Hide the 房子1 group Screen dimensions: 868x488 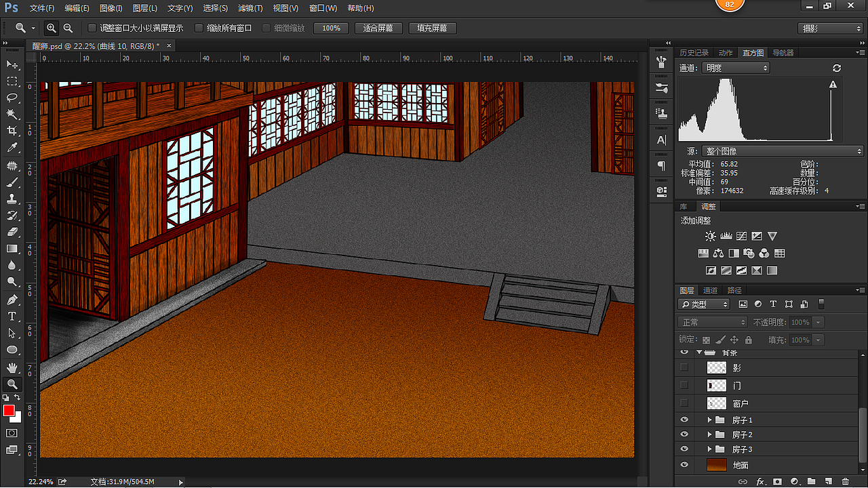[684, 420]
